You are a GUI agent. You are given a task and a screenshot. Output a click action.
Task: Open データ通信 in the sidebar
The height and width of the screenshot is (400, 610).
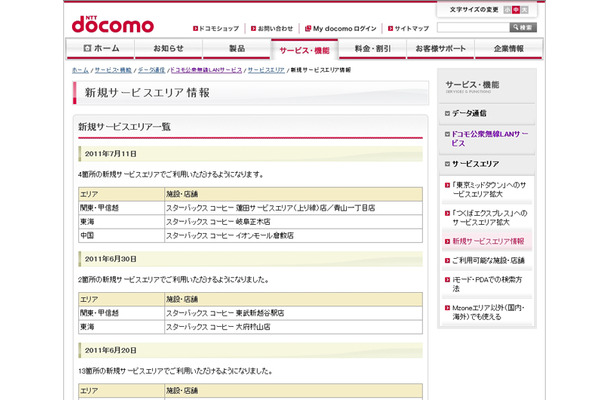[469, 113]
